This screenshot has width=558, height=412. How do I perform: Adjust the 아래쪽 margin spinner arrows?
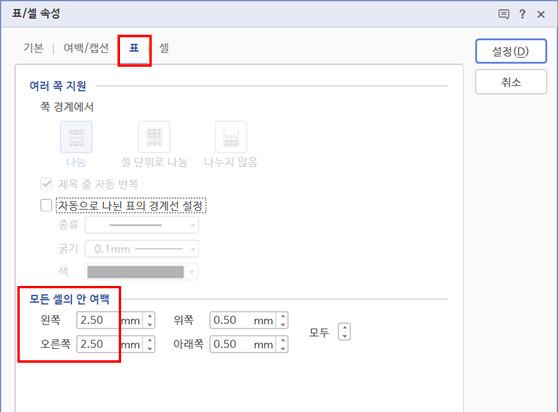click(x=283, y=344)
